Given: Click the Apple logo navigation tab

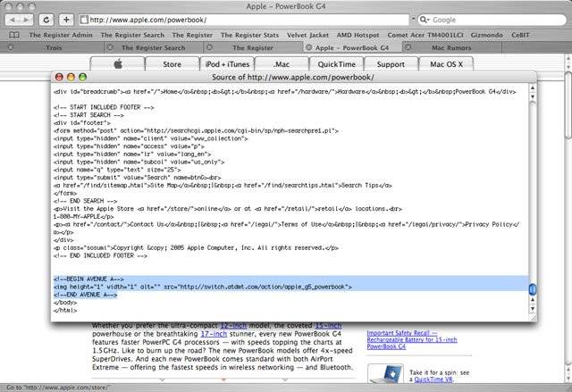Looking at the screenshot, I should (x=118, y=64).
